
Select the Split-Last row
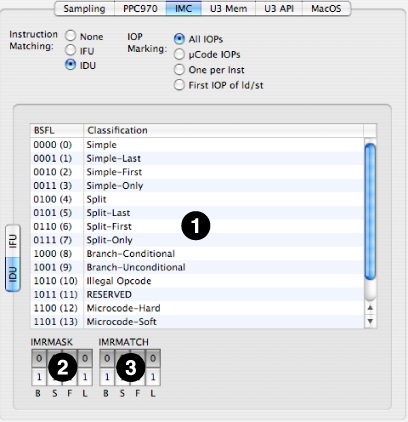click(197, 213)
